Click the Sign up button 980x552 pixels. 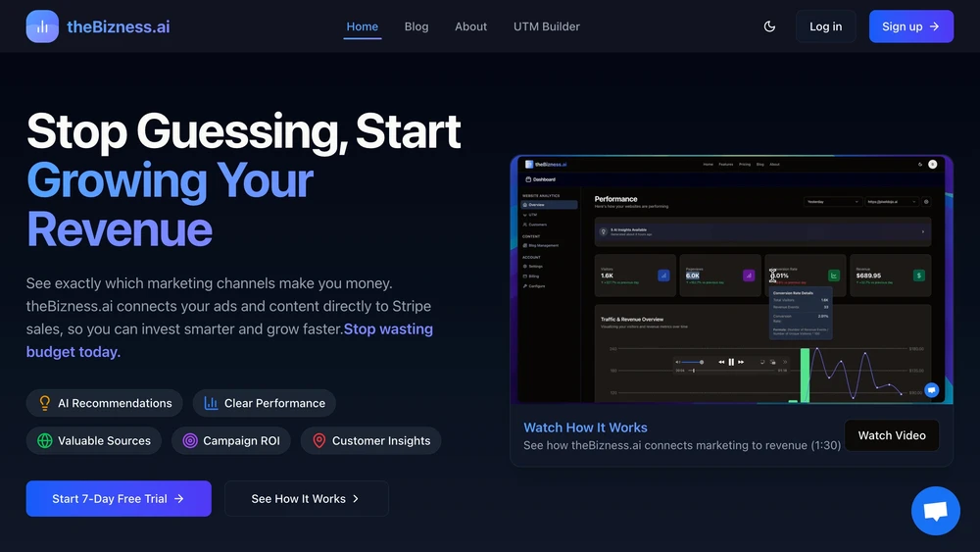[911, 26]
